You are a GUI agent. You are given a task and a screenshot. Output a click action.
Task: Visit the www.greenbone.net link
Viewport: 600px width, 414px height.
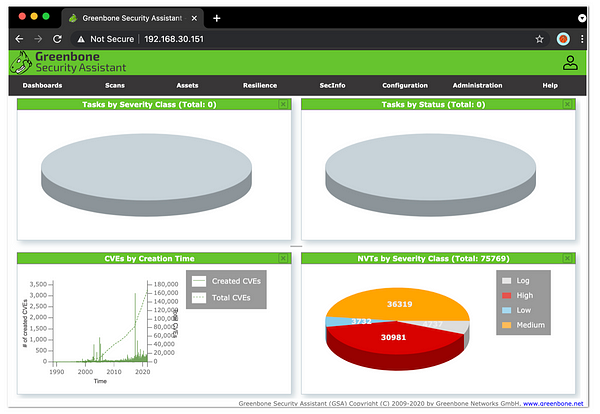[x=553, y=403]
